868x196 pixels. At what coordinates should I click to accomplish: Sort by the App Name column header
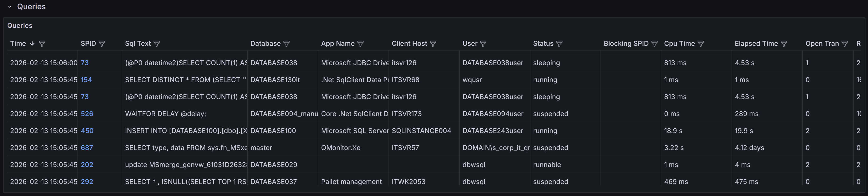338,44
